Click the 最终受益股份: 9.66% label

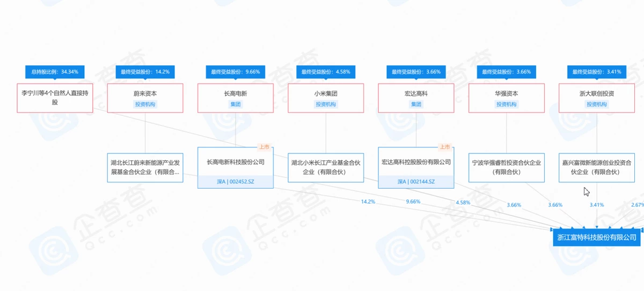(x=236, y=72)
